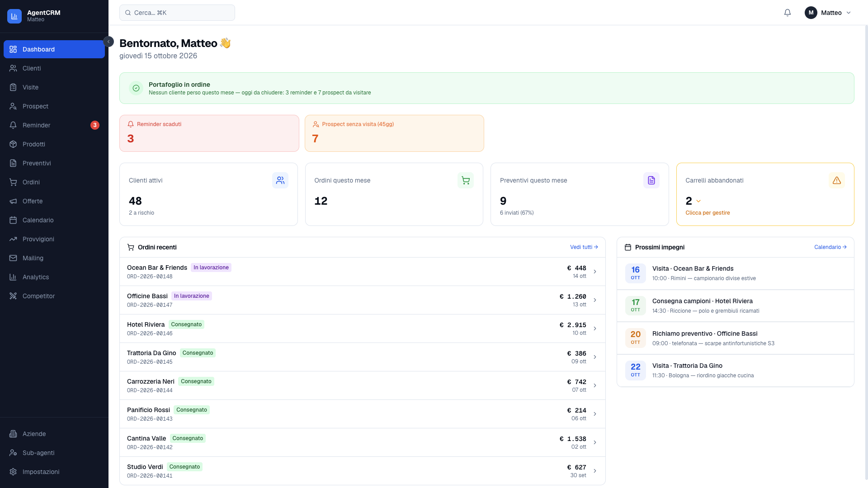Open the Matteo user menu dropdown
This screenshot has width=868, height=488.
click(828, 13)
